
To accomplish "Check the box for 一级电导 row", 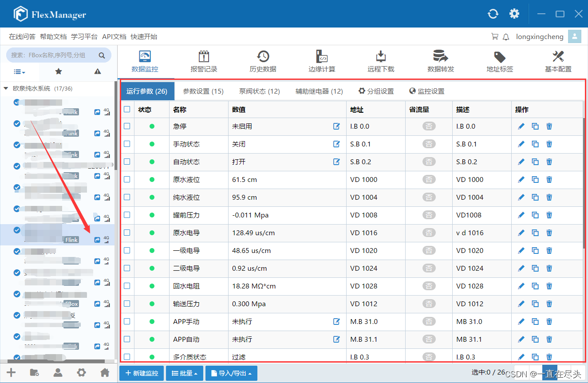I will click(127, 250).
